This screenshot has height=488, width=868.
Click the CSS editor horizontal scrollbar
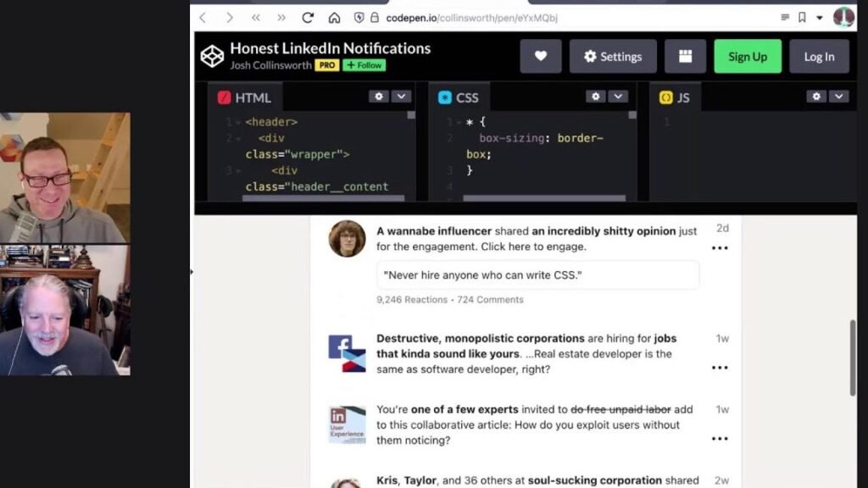pos(544,198)
